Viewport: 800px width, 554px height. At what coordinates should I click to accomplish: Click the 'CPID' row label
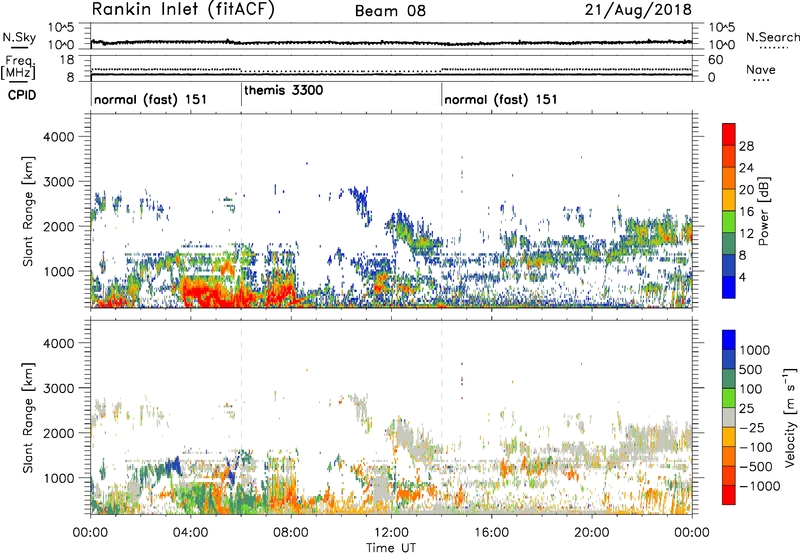point(22,95)
